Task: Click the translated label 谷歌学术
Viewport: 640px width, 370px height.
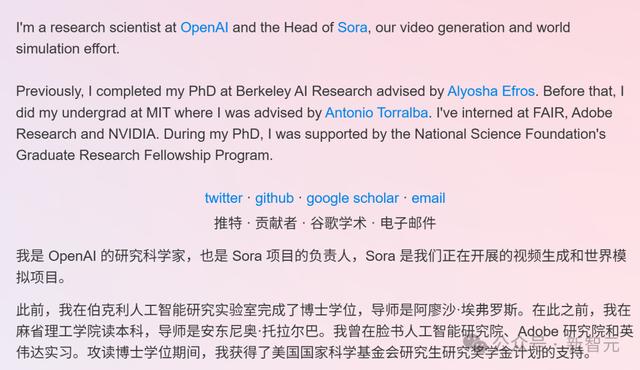Action: pyautogui.click(x=338, y=223)
